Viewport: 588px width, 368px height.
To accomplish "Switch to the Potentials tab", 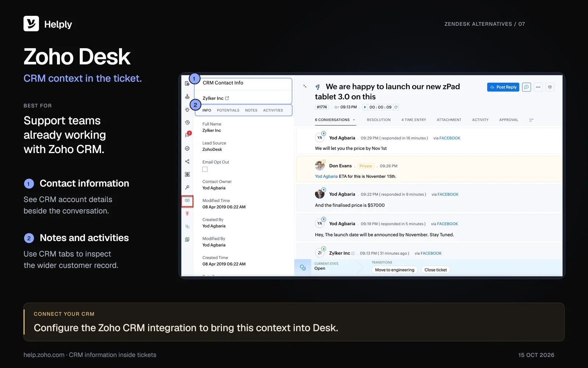I will tap(228, 110).
